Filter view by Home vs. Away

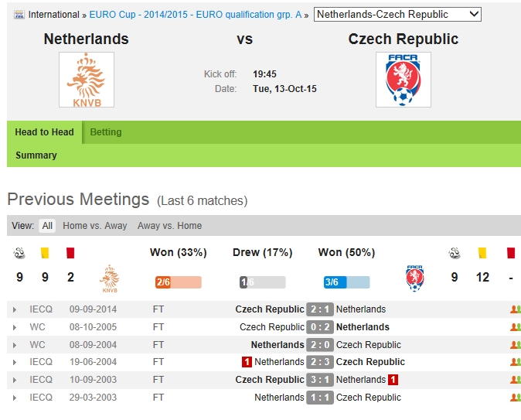[95, 226]
